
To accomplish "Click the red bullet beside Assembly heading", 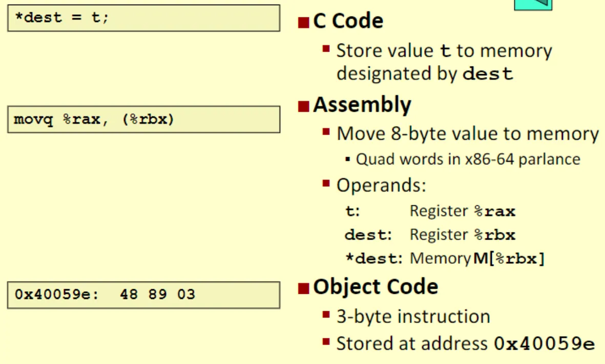I will click(304, 106).
